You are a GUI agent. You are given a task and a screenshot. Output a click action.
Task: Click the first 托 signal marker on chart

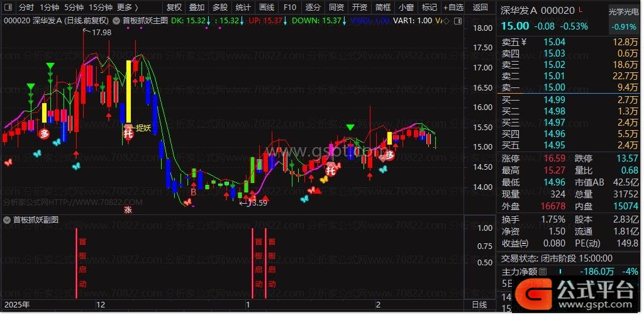tap(128, 133)
